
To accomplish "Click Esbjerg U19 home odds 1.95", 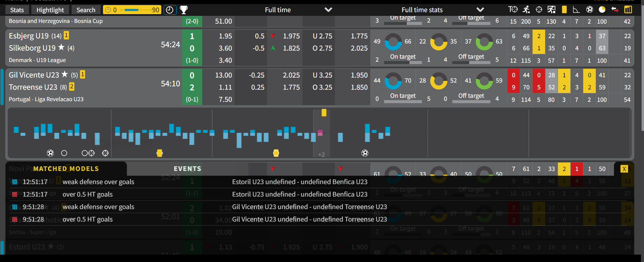I will point(225,36).
